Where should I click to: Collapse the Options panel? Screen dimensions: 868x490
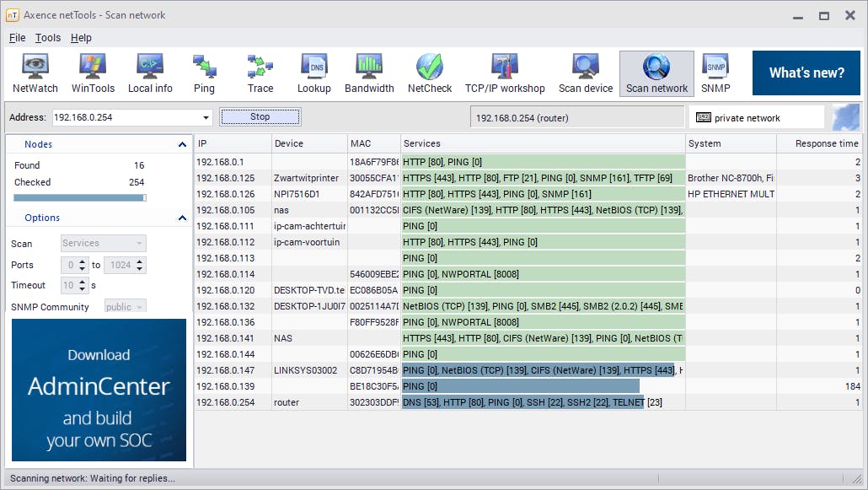(x=182, y=218)
